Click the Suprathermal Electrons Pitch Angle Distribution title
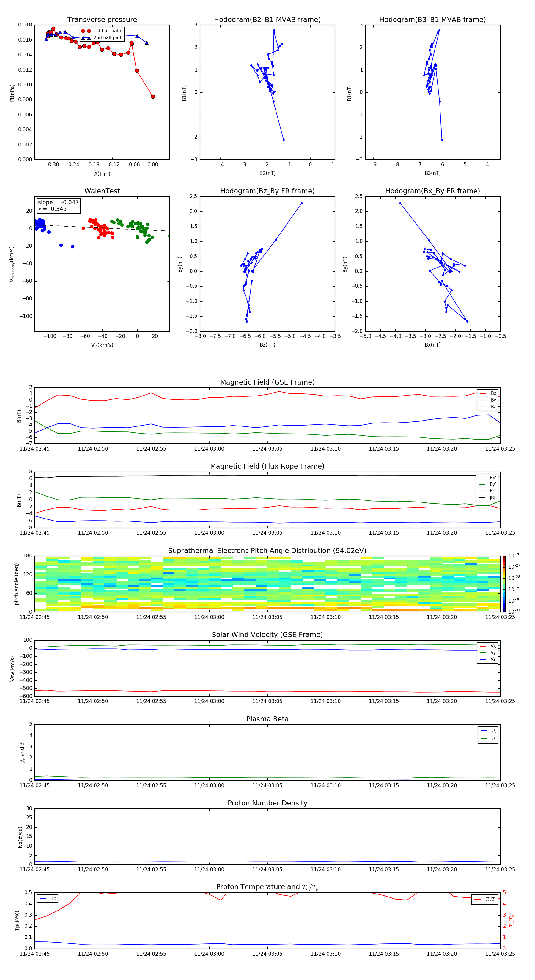Screen dimensions: 535x980 pos(267,551)
